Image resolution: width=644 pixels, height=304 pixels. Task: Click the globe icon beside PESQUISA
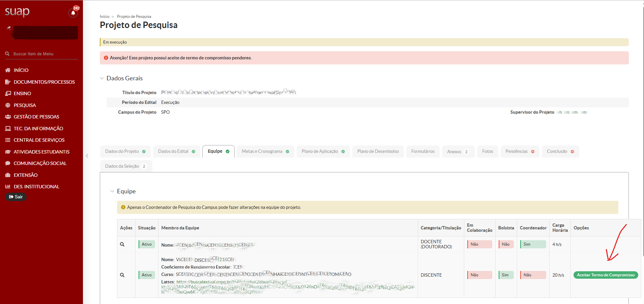coord(8,105)
